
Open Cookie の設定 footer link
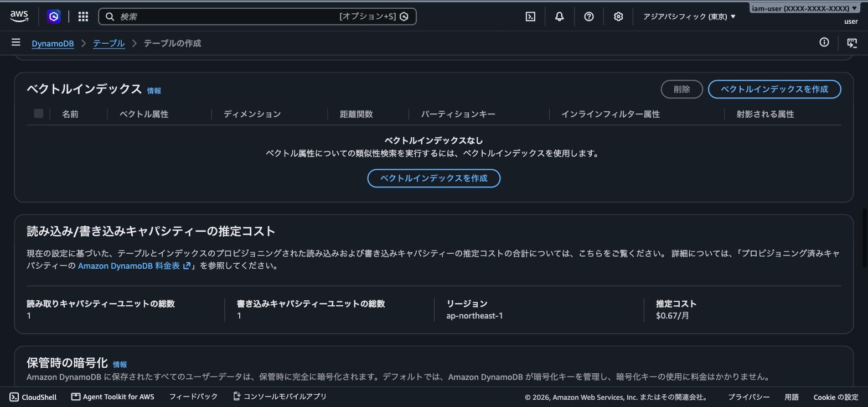coord(836,397)
